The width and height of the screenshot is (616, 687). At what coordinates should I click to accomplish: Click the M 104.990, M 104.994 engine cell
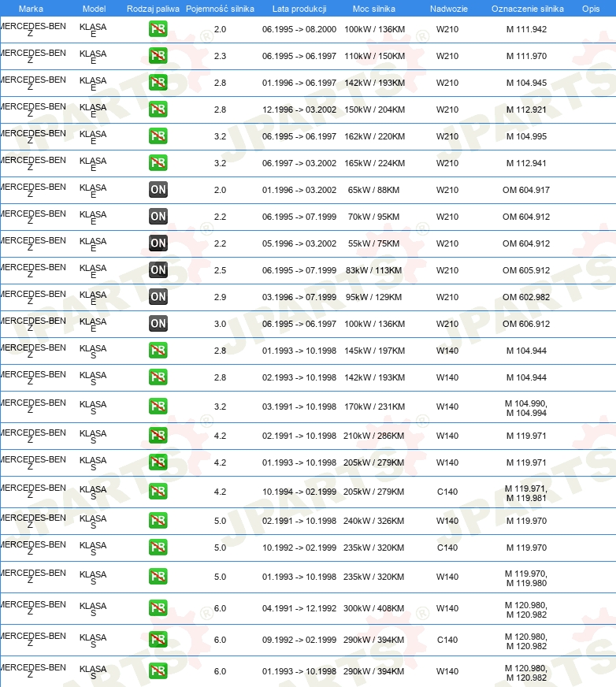(x=526, y=408)
